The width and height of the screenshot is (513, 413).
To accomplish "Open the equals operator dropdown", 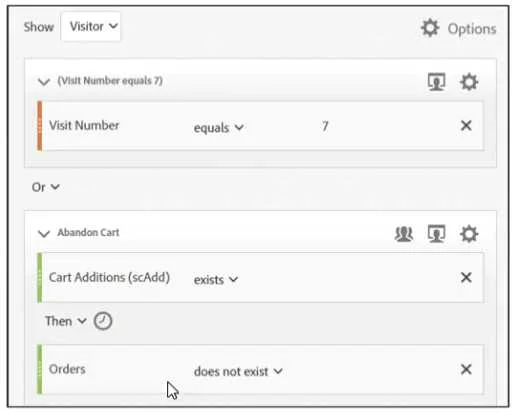I will pos(219,128).
